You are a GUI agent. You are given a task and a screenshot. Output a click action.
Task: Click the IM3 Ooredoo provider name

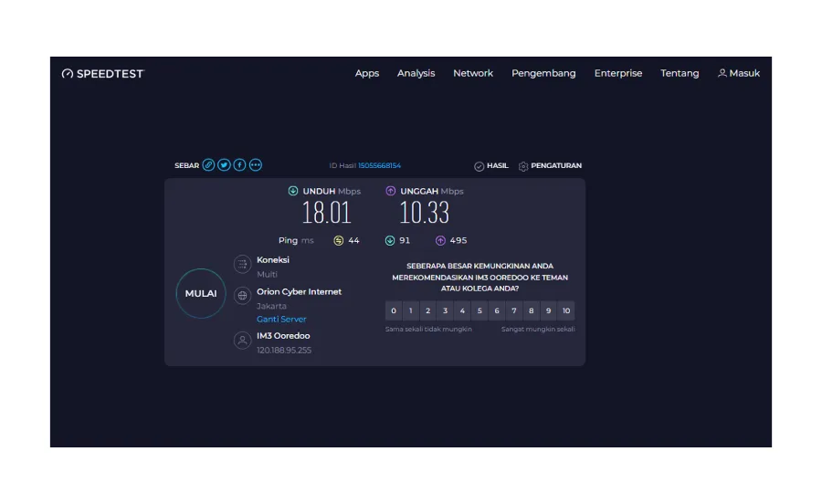pyautogui.click(x=283, y=336)
